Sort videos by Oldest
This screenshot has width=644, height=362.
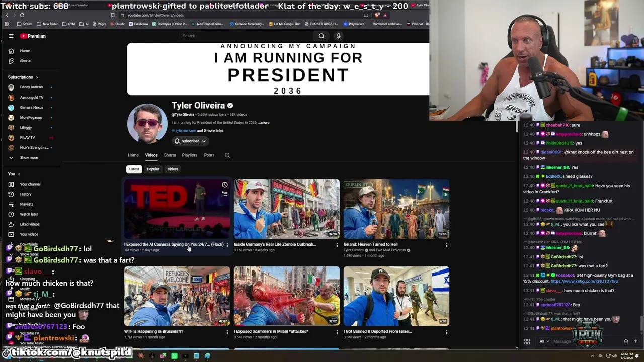(173, 169)
